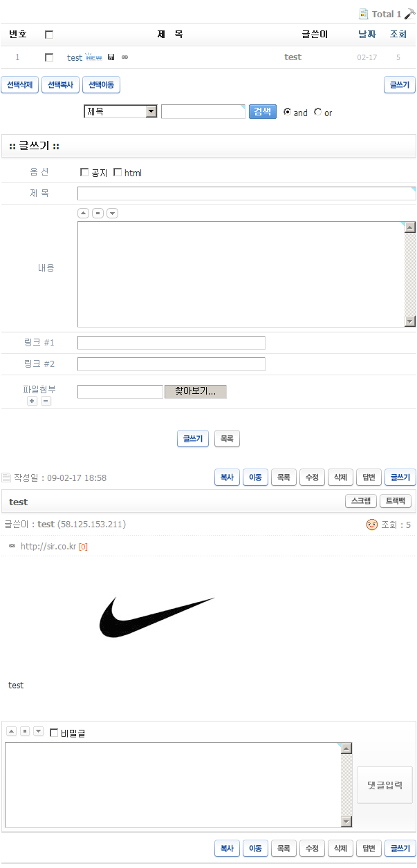Click the reset-size icon above comment box
Screen dimensions: 417x868
[25, 731]
